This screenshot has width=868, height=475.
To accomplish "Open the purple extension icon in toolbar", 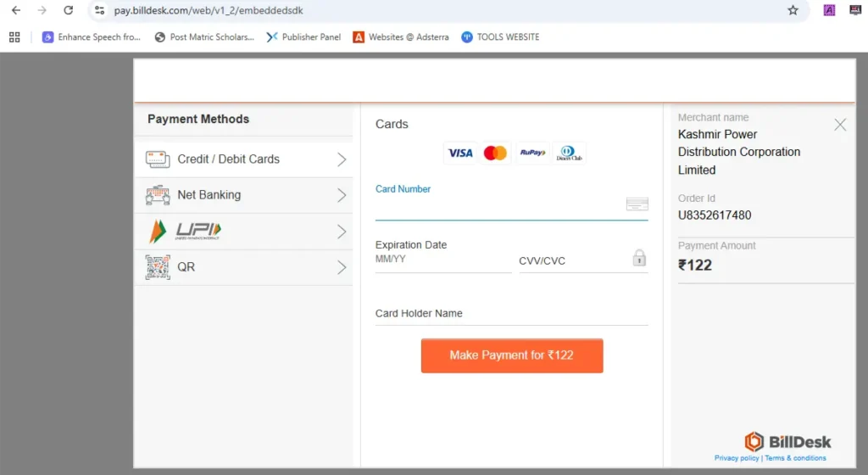I will pyautogui.click(x=829, y=10).
